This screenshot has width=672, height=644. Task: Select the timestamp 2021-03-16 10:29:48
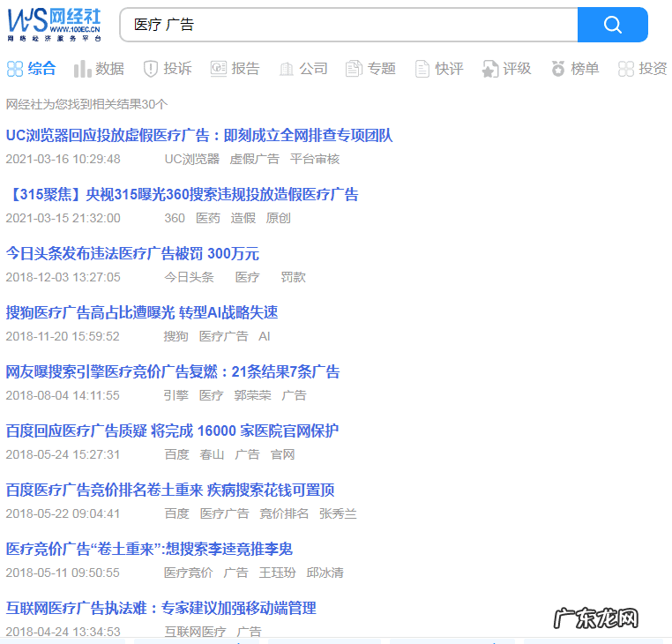coord(63,159)
